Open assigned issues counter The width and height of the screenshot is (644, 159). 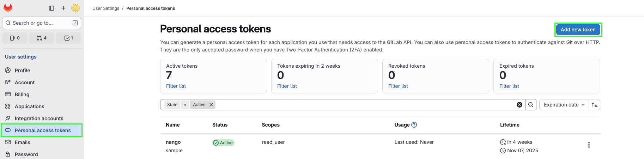15,38
